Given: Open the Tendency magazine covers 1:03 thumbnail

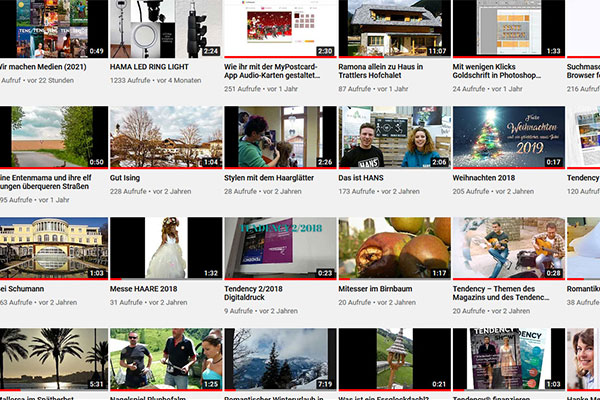Looking at the screenshot, I should pyautogui.click(x=509, y=359).
